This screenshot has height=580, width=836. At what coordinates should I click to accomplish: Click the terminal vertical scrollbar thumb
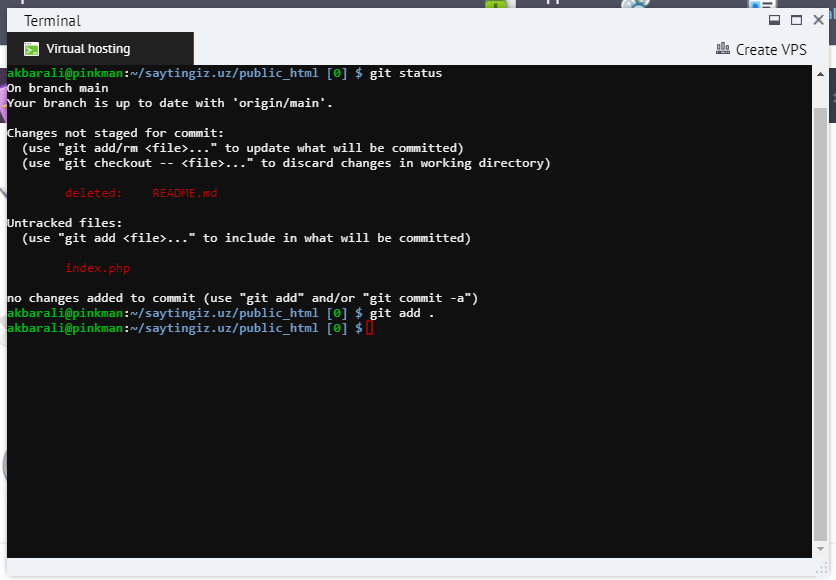click(x=820, y=324)
